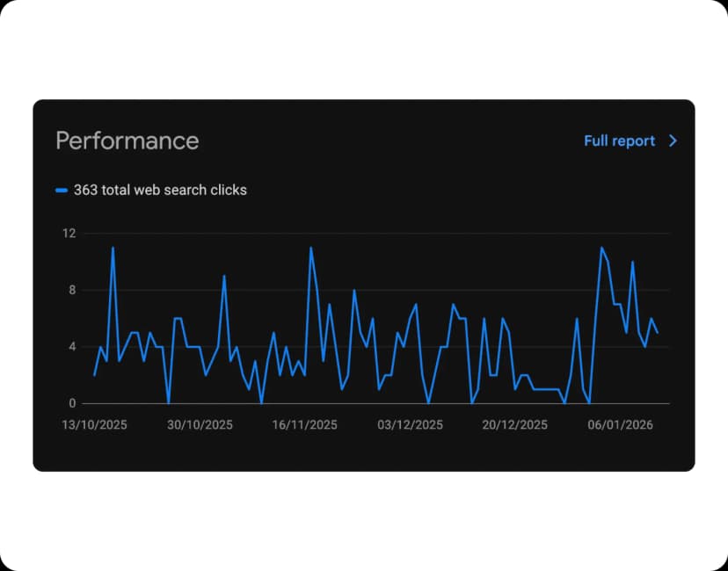
Task: Select the 06/01/2026 date label
Action: (620, 425)
